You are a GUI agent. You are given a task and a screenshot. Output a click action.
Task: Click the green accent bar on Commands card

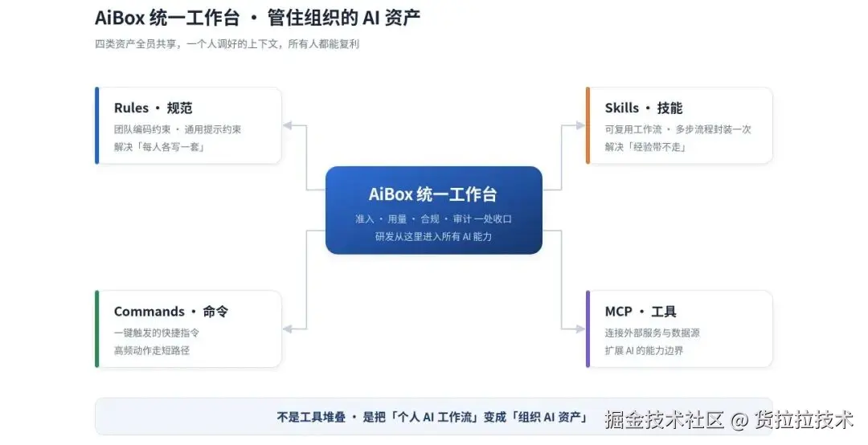97,329
